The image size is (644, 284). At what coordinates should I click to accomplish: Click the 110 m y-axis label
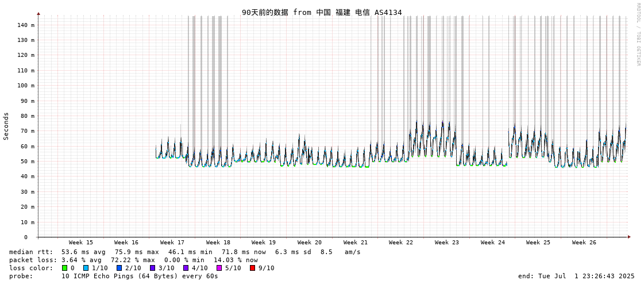[26, 70]
